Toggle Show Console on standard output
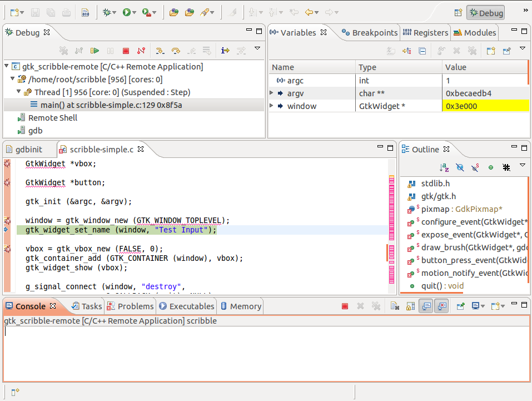The image size is (532, 401). [426, 306]
